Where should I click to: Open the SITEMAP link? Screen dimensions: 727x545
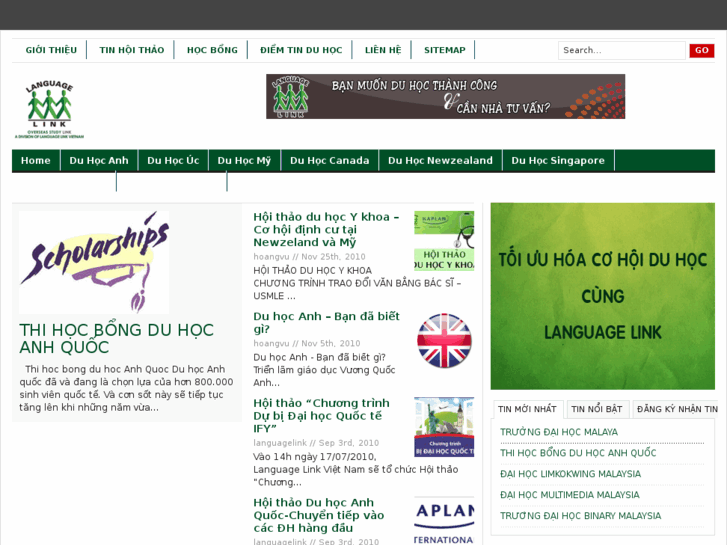[445, 50]
